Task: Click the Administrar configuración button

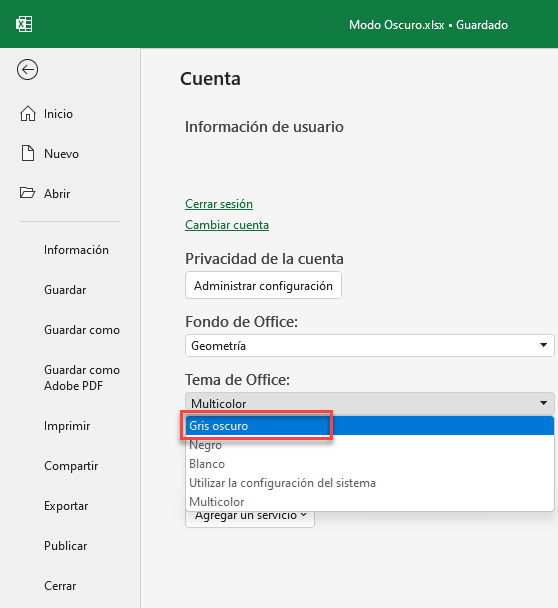Action: pos(263,285)
